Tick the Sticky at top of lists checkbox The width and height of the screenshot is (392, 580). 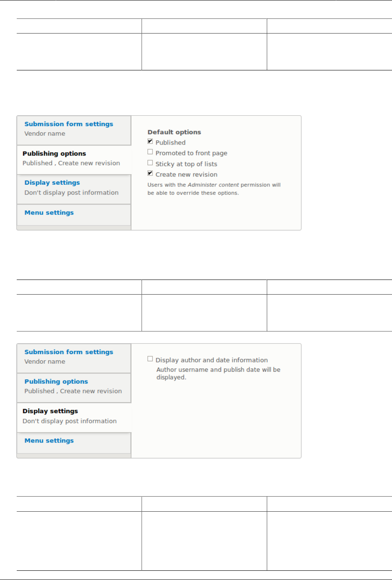(x=150, y=163)
